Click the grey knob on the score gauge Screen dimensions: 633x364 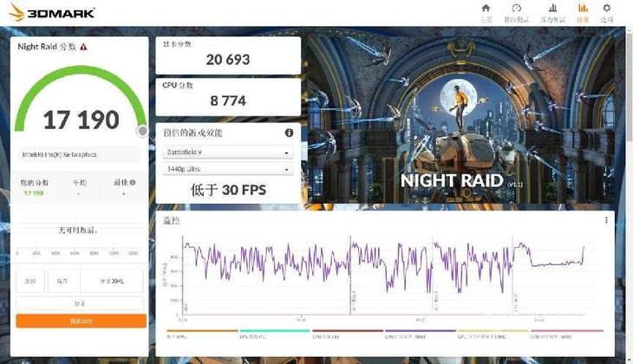(x=142, y=131)
